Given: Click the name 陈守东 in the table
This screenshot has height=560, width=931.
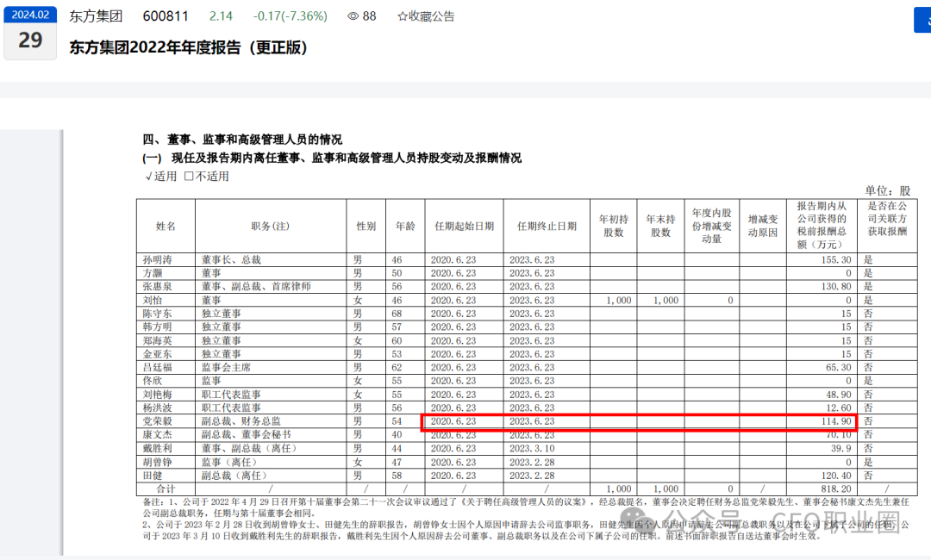Looking at the screenshot, I should click(x=158, y=314).
